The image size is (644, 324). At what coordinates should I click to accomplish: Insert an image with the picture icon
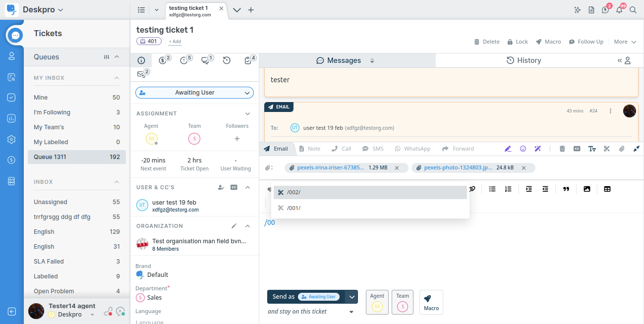(587, 189)
